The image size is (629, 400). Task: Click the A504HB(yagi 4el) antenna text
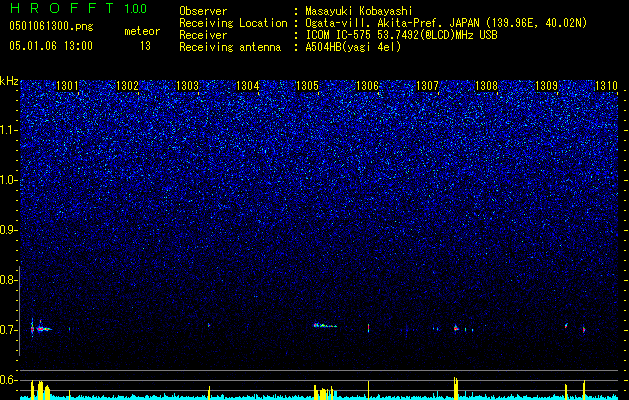tap(353, 47)
